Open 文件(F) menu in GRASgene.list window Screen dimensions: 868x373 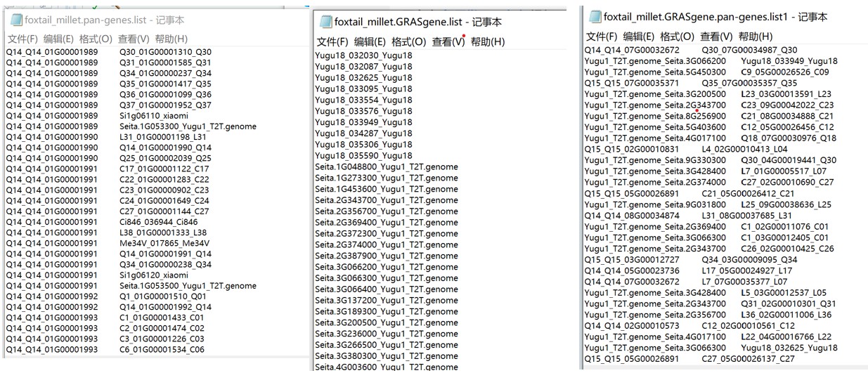(333, 41)
